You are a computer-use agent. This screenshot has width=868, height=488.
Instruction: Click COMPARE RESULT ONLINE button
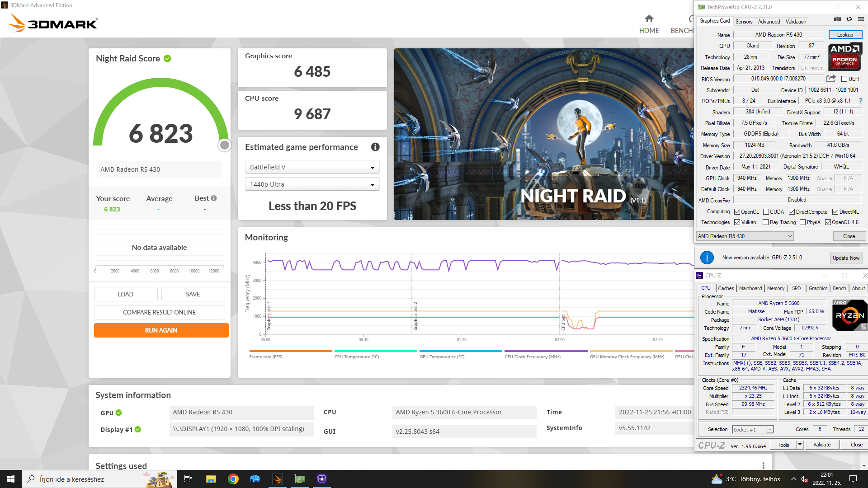(x=160, y=312)
